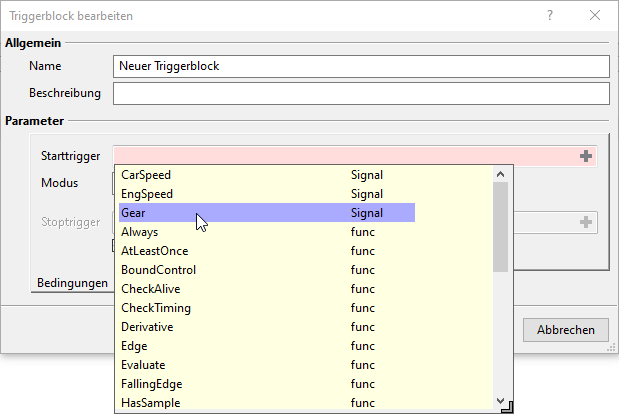
Task: Choose the Edge function entry
Action: [267, 346]
